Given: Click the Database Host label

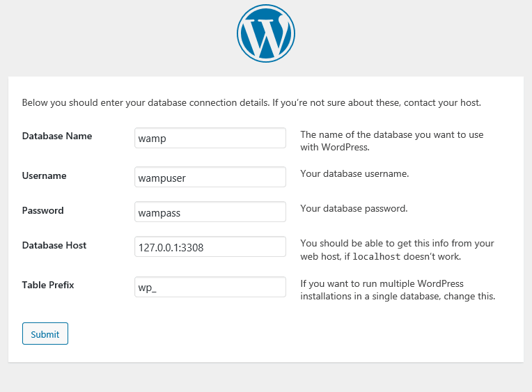Looking at the screenshot, I should coord(54,245).
